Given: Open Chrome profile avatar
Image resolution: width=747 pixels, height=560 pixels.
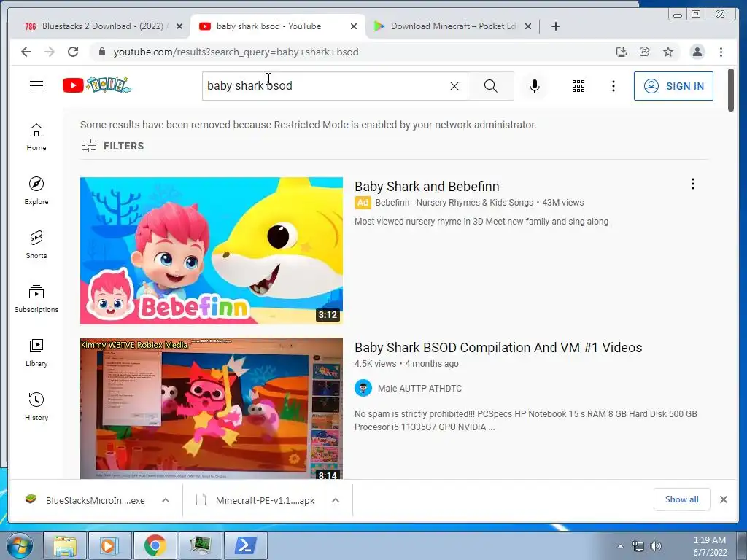Looking at the screenshot, I should coord(697,52).
